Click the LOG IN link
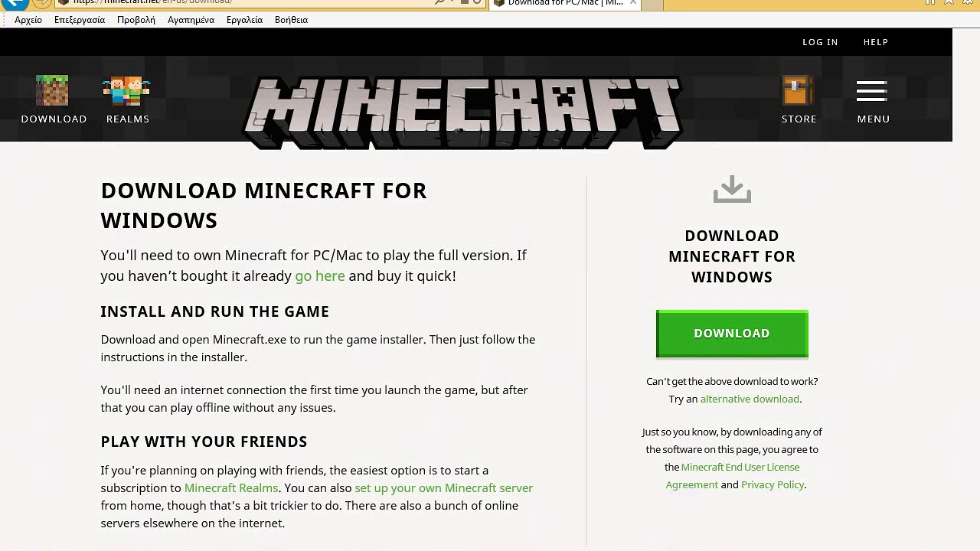 (820, 42)
